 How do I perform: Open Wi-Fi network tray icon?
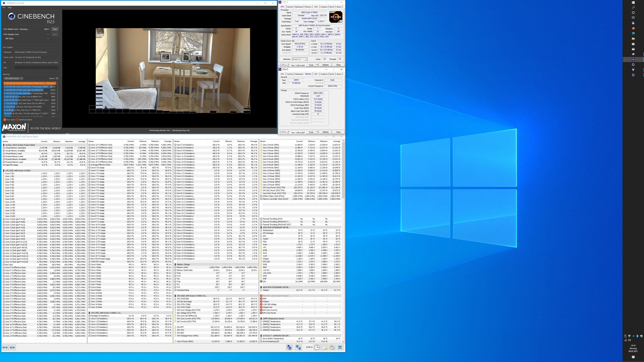click(x=626, y=340)
